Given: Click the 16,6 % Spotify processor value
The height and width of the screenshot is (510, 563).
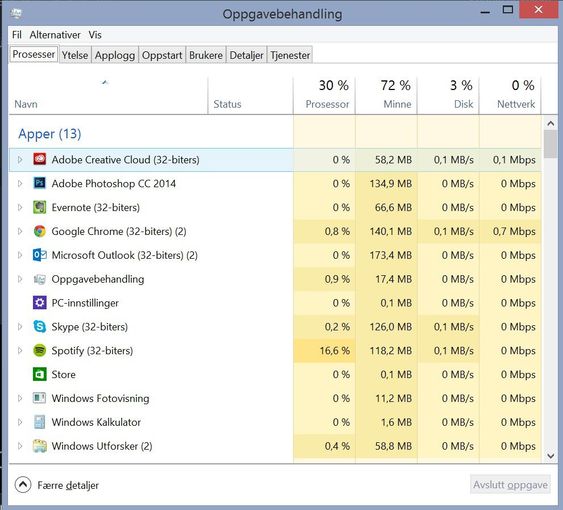Looking at the screenshot, I should tap(335, 351).
